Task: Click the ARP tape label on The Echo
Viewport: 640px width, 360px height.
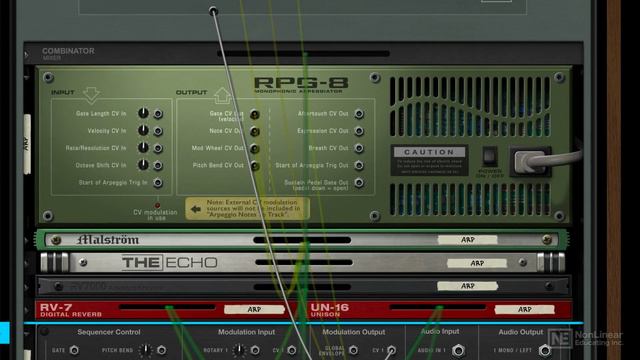Action: pos(477,263)
